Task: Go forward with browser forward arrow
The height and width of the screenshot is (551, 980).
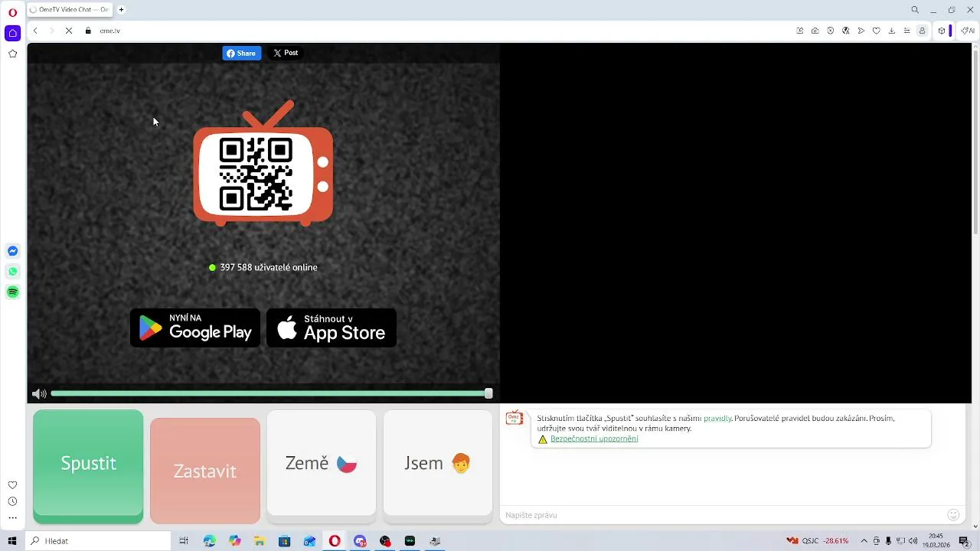Action: pos(51,31)
